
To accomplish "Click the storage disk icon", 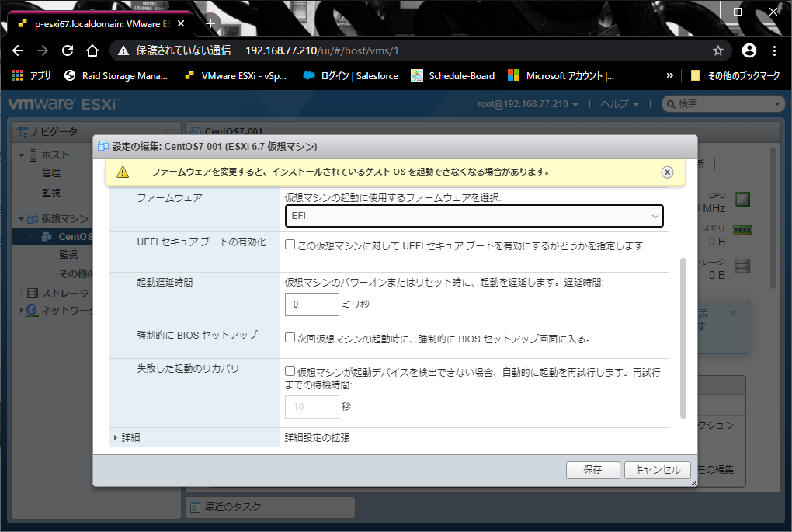I will [x=742, y=266].
